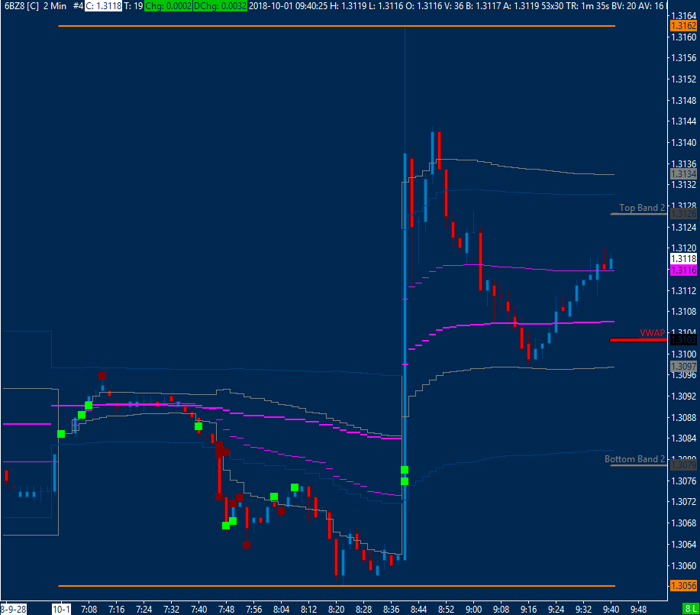Click the 1.3079 Bottom Band price tag
The width and height of the screenshot is (700, 615).
tap(683, 464)
